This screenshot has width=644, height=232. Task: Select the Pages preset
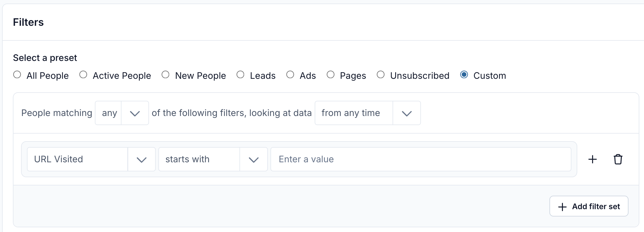coord(331,75)
